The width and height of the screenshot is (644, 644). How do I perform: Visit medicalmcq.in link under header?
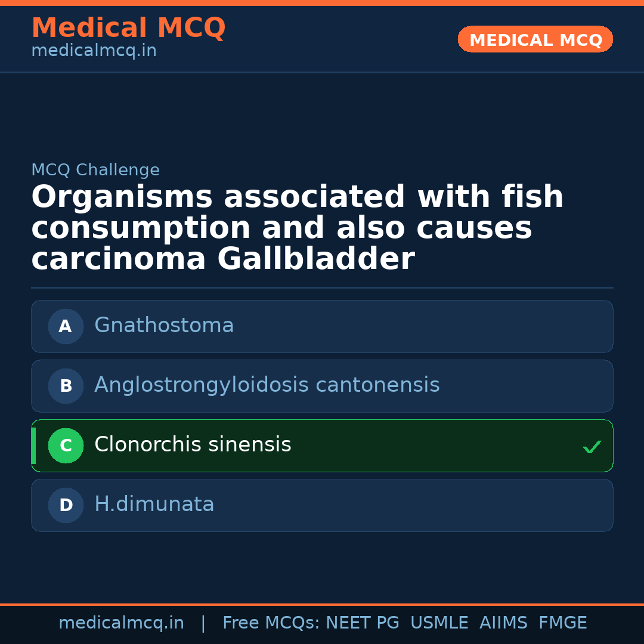click(x=94, y=51)
